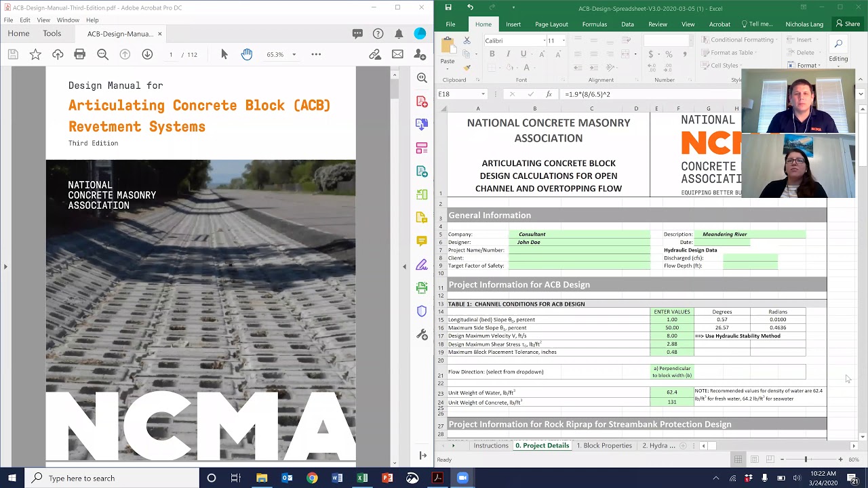Click the Share button in Excel
The height and width of the screenshot is (488, 868).
tap(848, 24)
